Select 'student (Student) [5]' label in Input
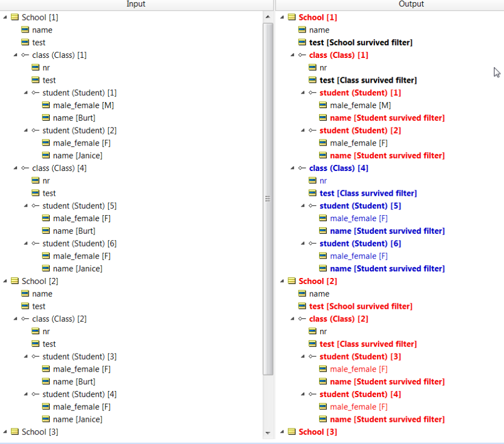 pyautogui.click(x=79, y=206)
